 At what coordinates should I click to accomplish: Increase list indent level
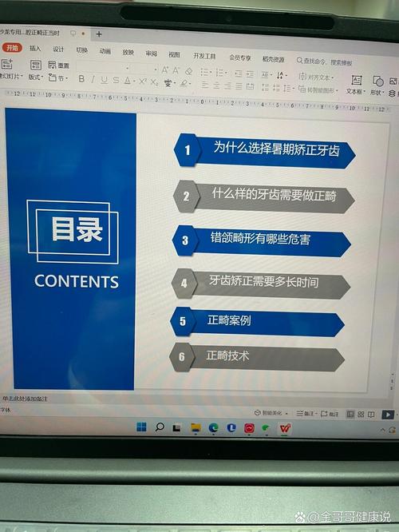250,74
